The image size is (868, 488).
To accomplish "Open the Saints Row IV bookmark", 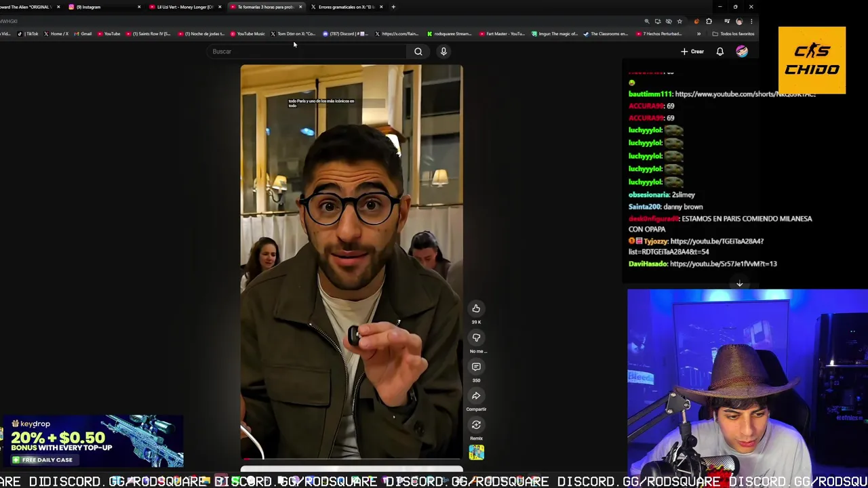I will pyautogui.click(x=149, y=34).
